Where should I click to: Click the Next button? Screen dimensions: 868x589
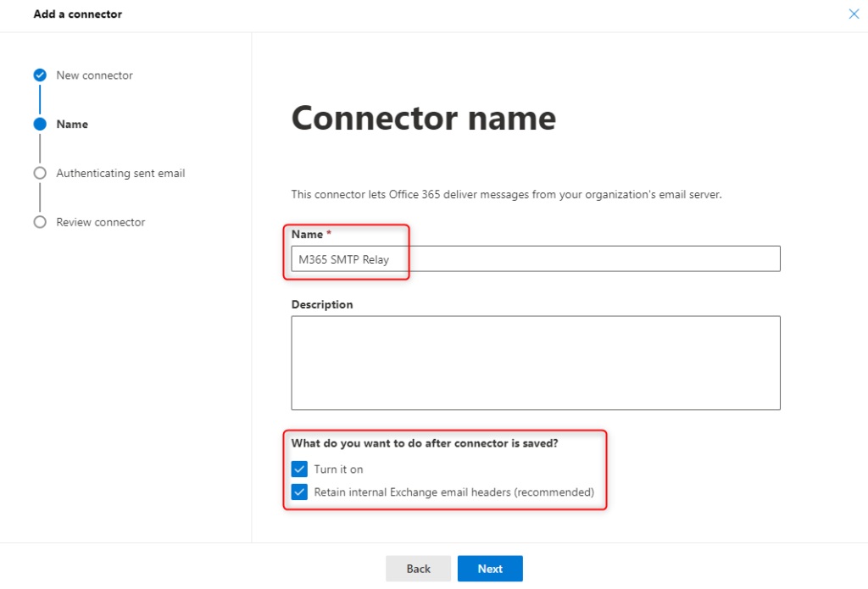[x=490, y=569]
